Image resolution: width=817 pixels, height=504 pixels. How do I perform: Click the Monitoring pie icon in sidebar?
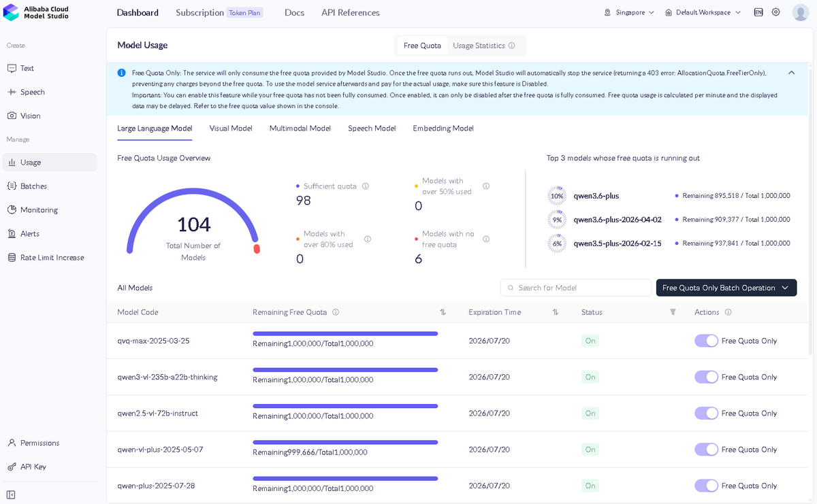(x=12, y=209)
